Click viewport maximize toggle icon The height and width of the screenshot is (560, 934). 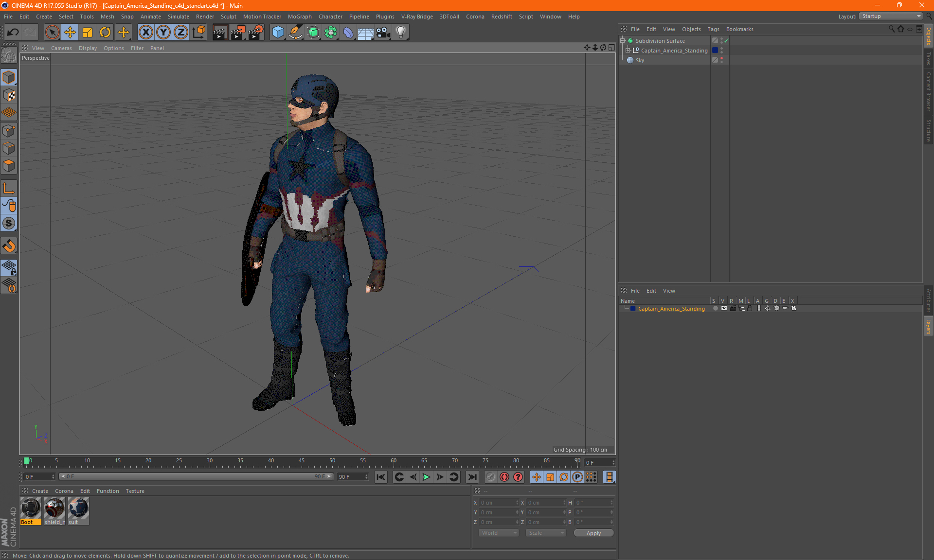tap(611, 48)
